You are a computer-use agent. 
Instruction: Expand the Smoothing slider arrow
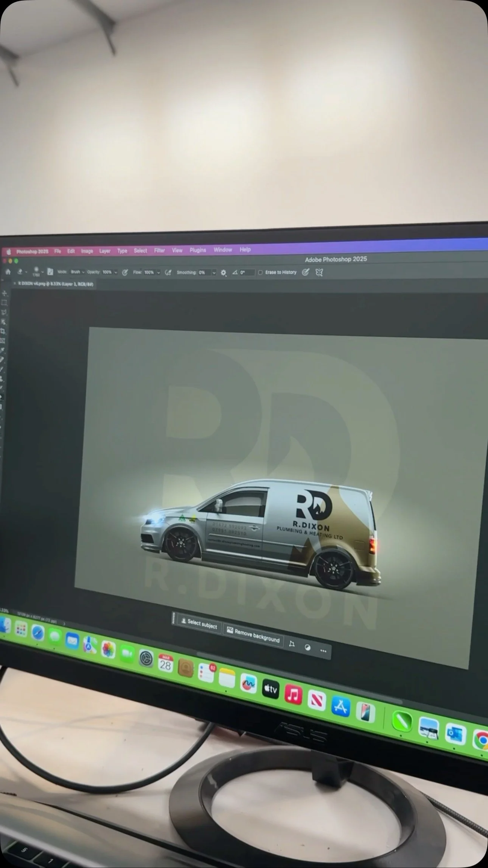point(214,272)
